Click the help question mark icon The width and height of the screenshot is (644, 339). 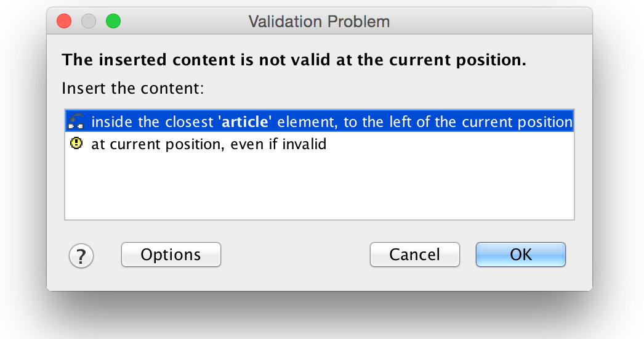point(81,255)
